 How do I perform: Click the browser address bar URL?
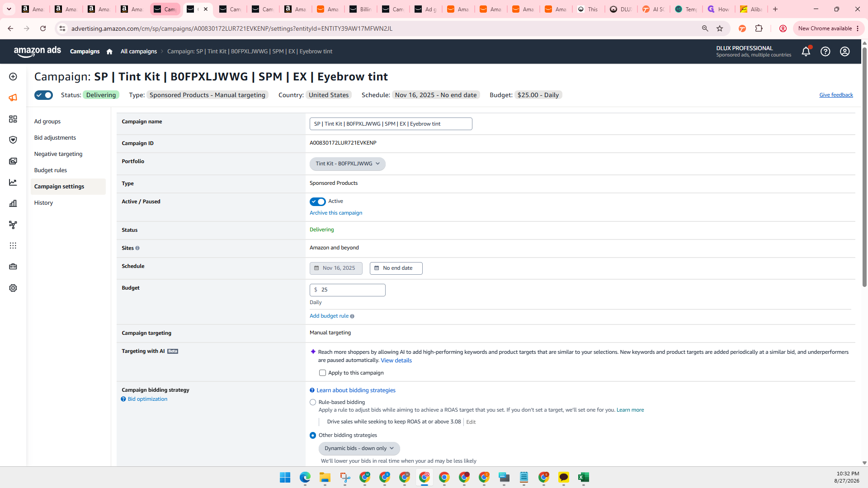click(232, 28)
